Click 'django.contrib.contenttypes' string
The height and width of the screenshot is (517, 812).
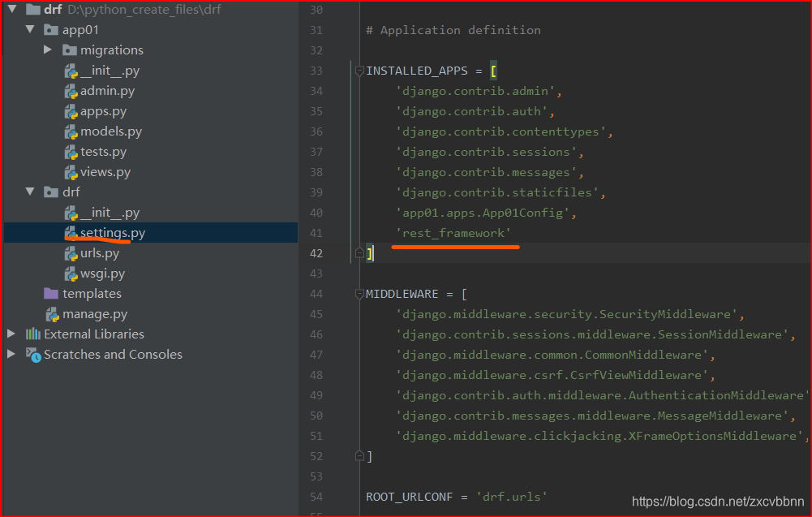click(x=501, y=131)
